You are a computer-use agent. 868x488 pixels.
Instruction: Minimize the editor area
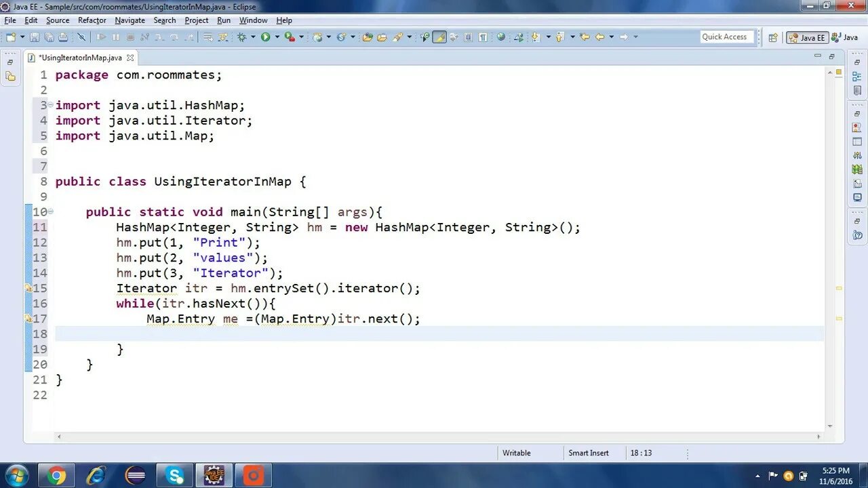click(817, 57)
